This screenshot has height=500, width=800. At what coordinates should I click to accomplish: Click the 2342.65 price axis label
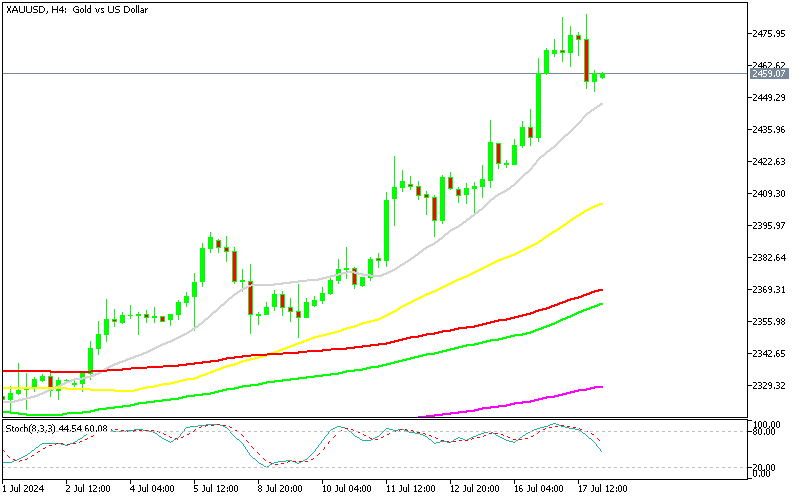[768, 354]
